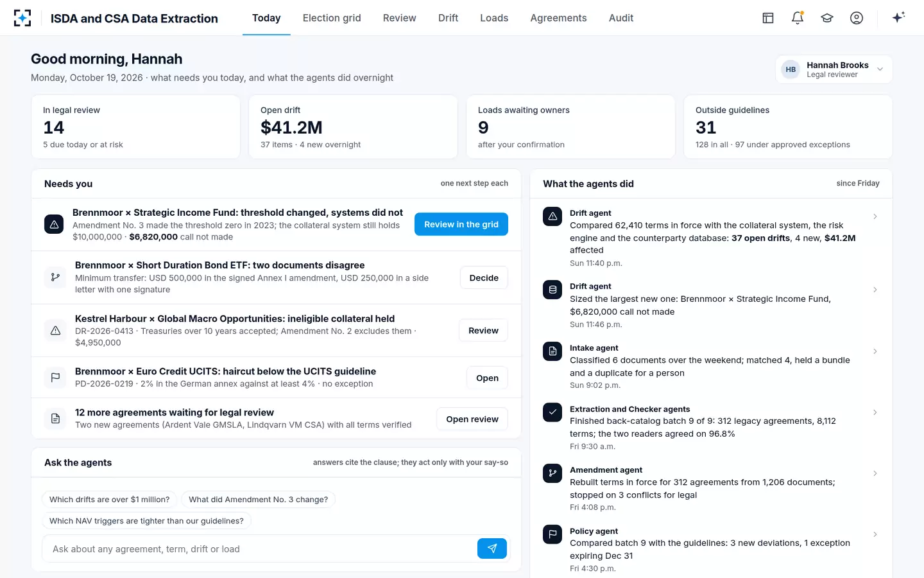Open the user account icon
This screenshot has width=924, height=578.
point(857,18)
